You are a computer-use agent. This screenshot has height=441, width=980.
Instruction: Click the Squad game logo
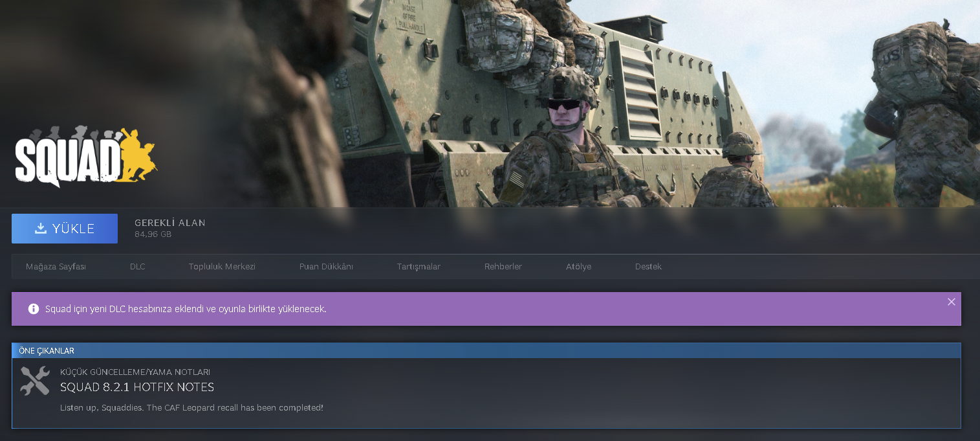coord(86,156)
